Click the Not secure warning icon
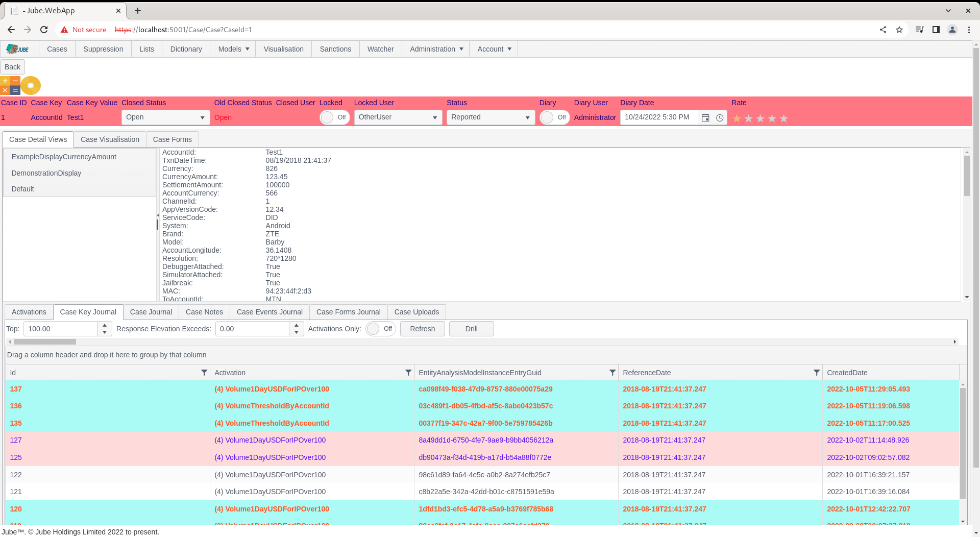 pyautogui.click(x=64, y=30)
